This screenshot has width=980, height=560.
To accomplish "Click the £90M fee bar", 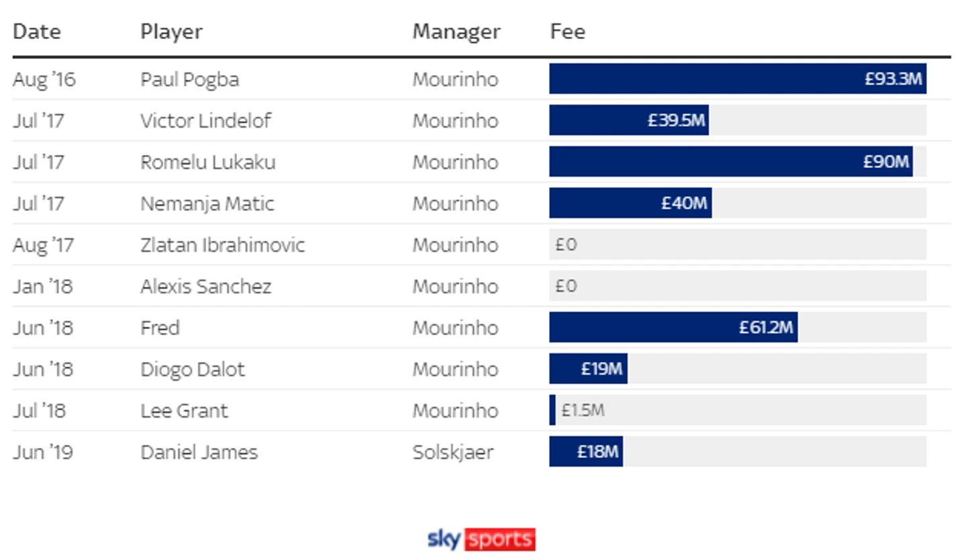I will point(731,162).
